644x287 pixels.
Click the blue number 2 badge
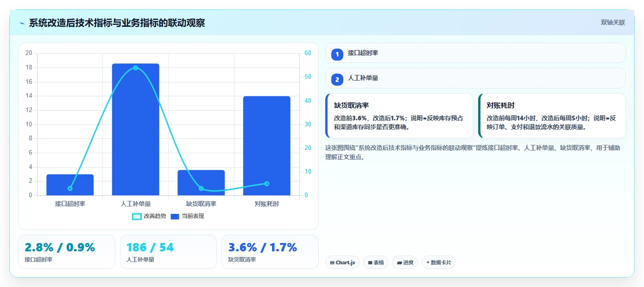pyautogui.click(x=337, y=80)
